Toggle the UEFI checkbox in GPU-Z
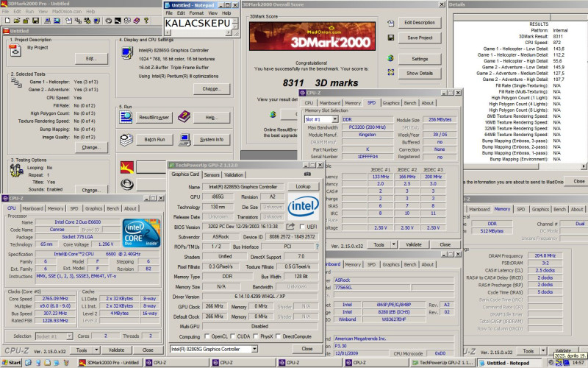 coord(302,227)
